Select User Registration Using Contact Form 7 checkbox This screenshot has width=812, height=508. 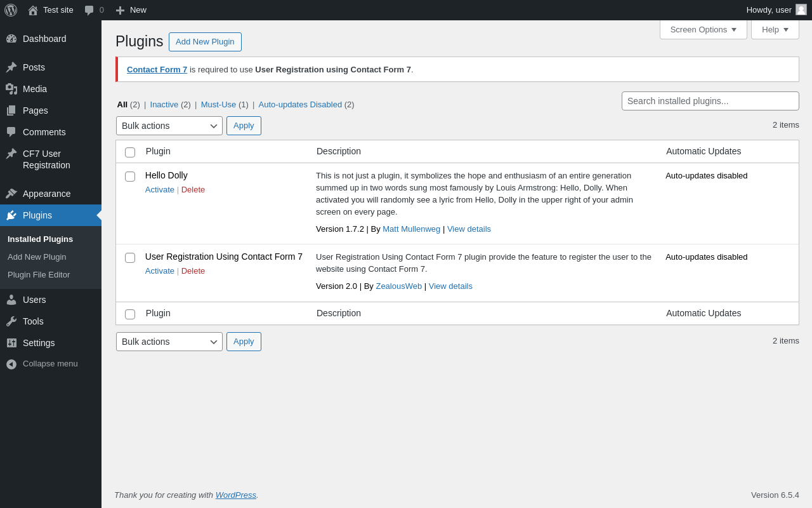click(x=130, y=258)
